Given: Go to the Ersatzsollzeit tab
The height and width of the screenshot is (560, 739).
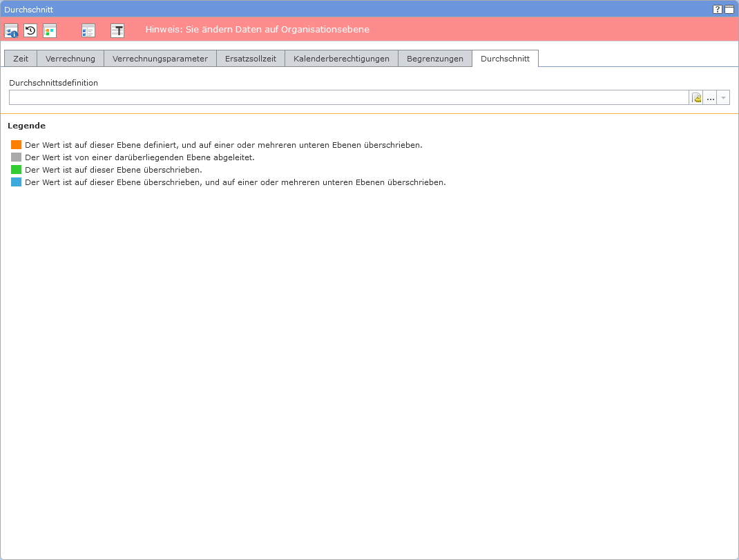Looking at the screenshot, I should (251, 59).
